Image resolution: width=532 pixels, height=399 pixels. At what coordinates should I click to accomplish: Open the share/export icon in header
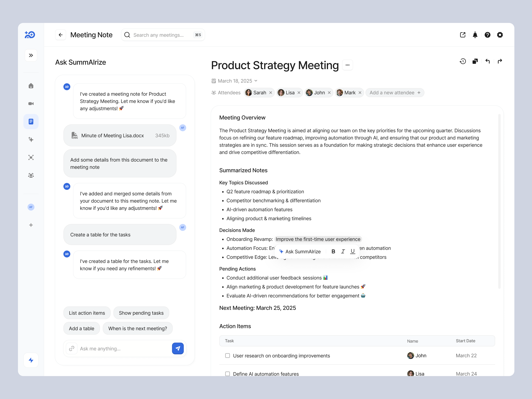click(463, 35)
